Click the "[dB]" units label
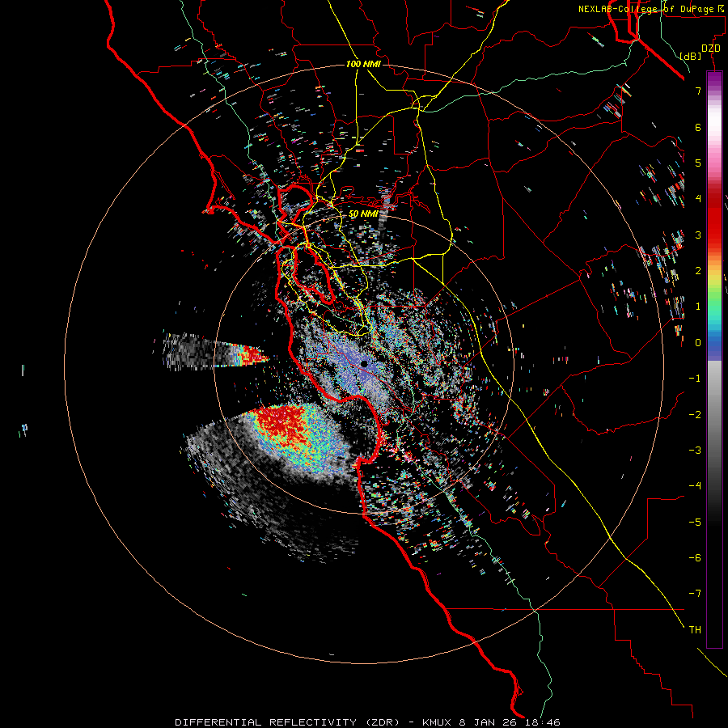 tap(690, 56)
